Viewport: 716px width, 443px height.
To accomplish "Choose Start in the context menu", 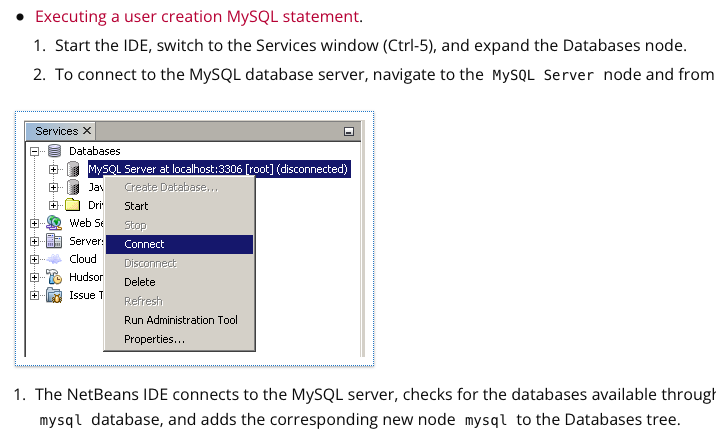I will (x=179, y=206).
